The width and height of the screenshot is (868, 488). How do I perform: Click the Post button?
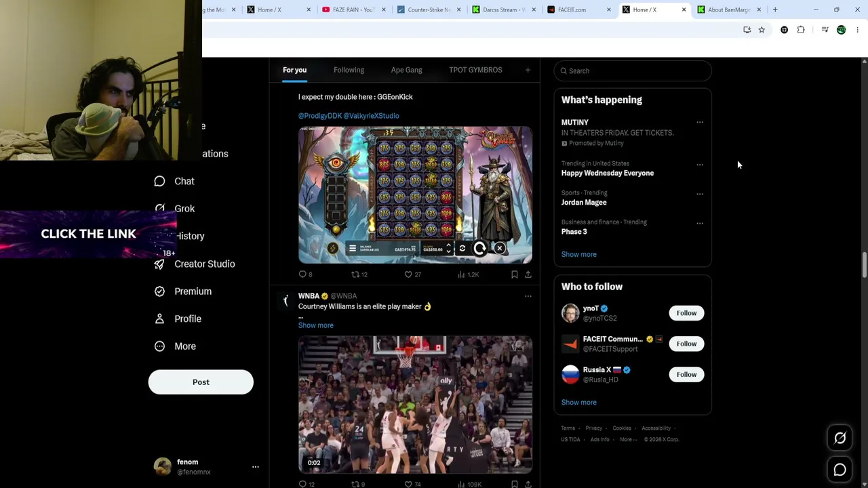[201, 382]
